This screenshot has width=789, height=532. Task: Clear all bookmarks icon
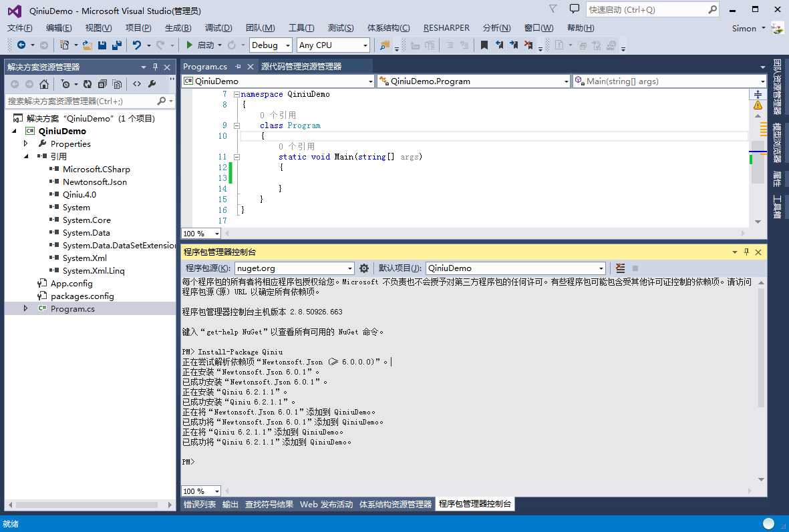528,45
